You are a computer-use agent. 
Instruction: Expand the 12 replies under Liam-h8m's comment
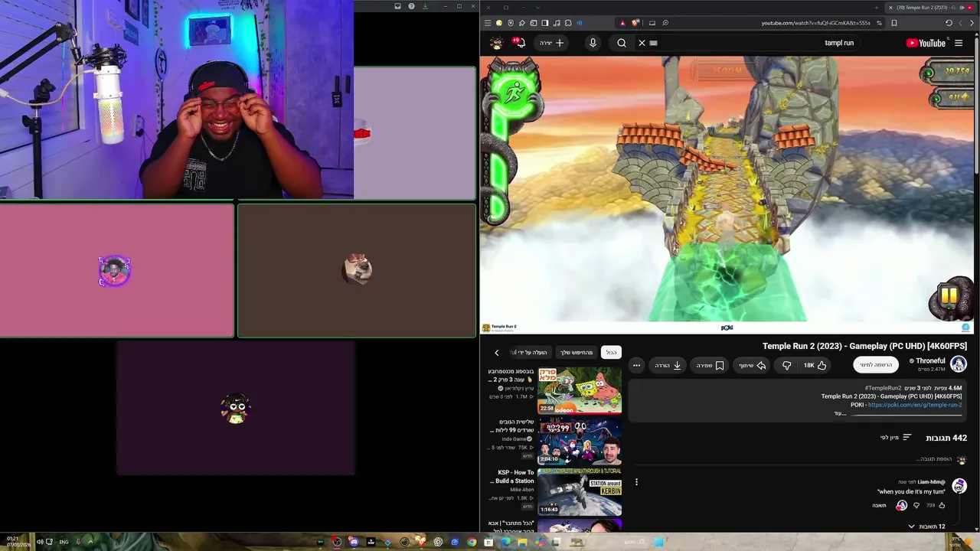click(926, 527)
